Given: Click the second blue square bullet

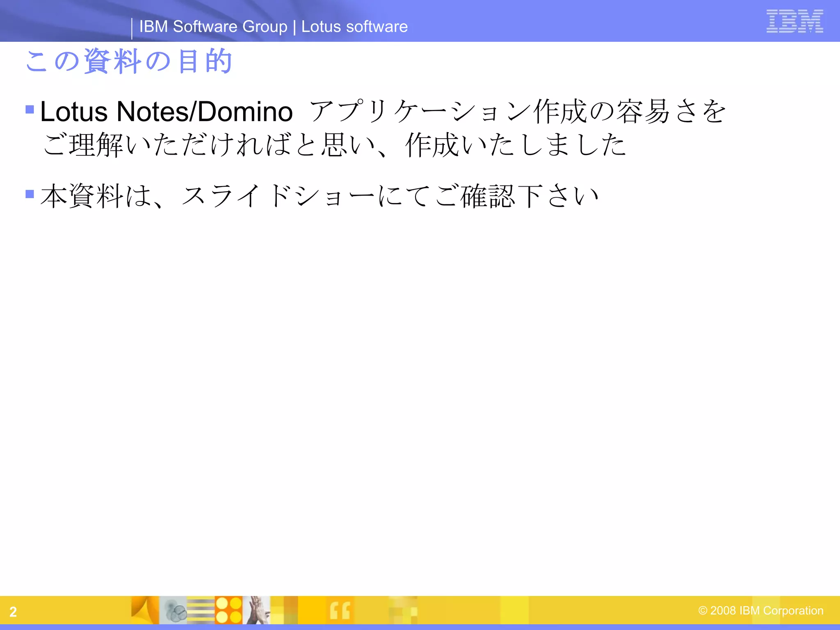Looking at the screenshot, I should [x=30, y=194].
